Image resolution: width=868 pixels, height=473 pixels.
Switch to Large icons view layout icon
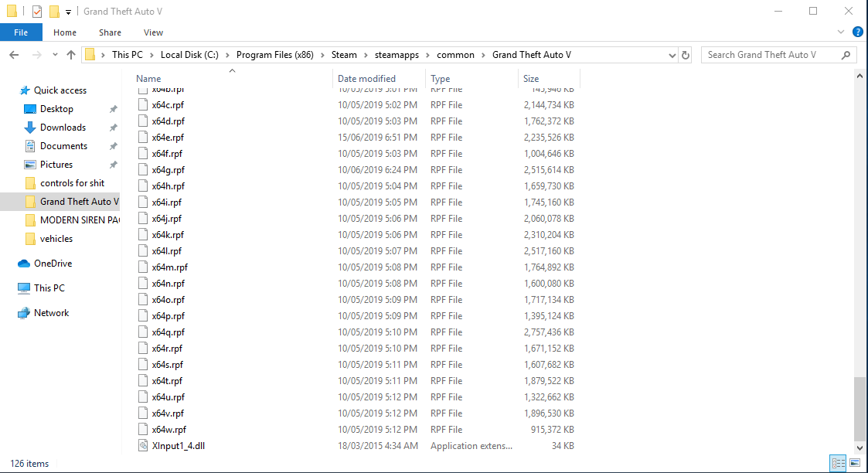(856, 462)
